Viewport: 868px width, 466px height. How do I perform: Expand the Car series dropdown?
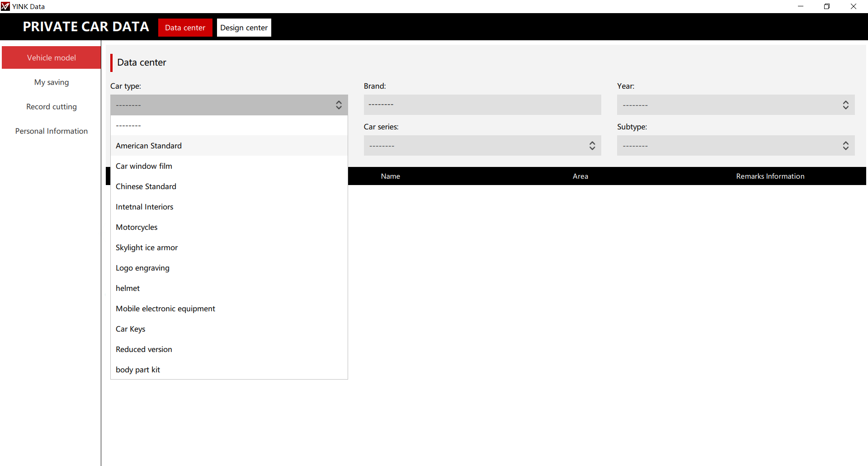[592, 146]
